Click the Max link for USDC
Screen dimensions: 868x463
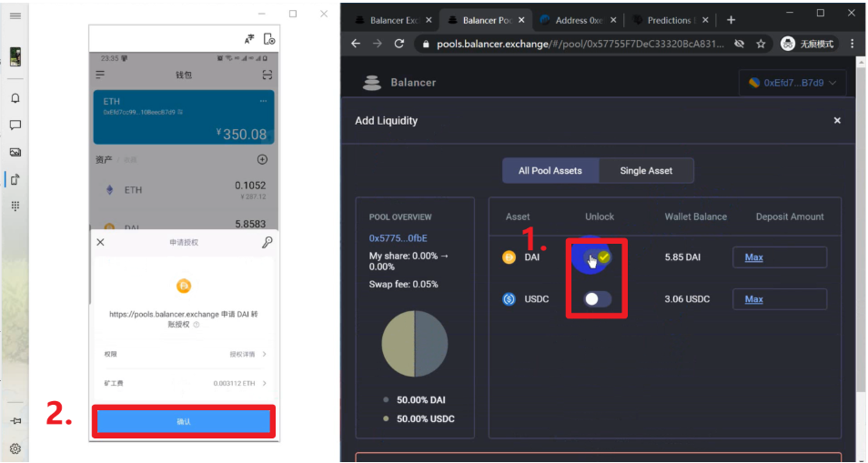tap(753, 299)
